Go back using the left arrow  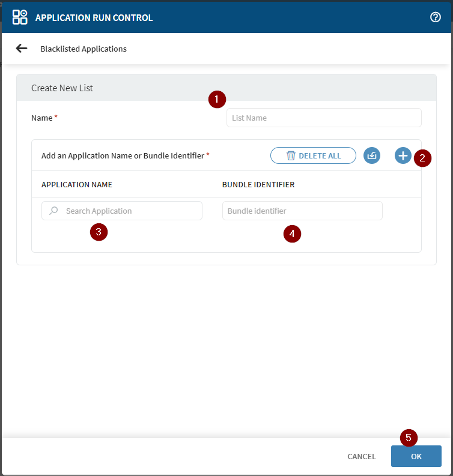tap(22, 49)
